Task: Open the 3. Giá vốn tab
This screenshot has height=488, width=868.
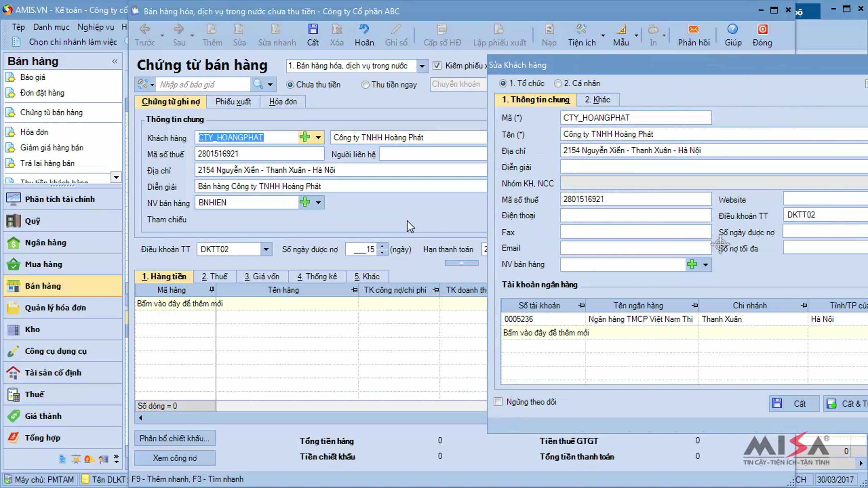Action: pyautogui.click(x=262, y=277)
